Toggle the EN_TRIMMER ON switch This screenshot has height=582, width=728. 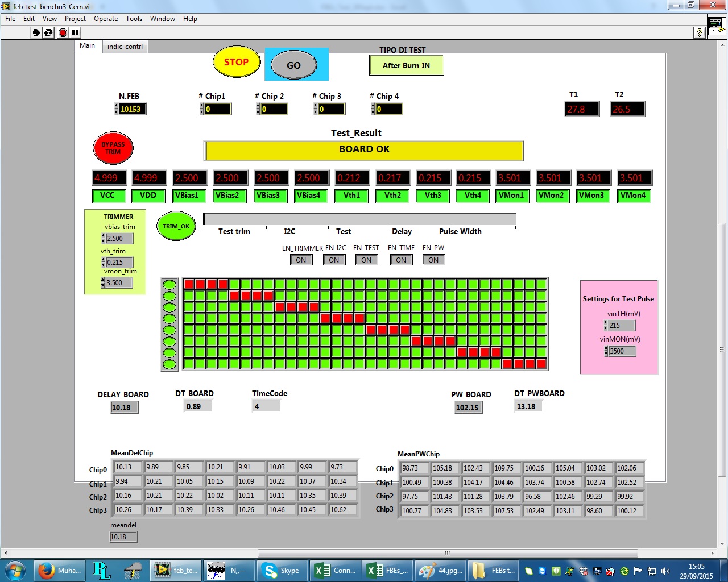pyautogui.click(x=301, y=260)
